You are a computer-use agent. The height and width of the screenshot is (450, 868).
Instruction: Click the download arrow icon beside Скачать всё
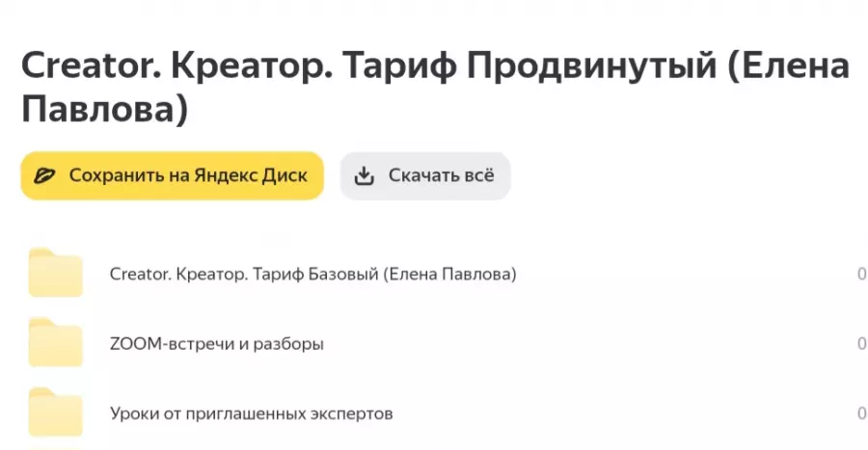click(364, 176)
